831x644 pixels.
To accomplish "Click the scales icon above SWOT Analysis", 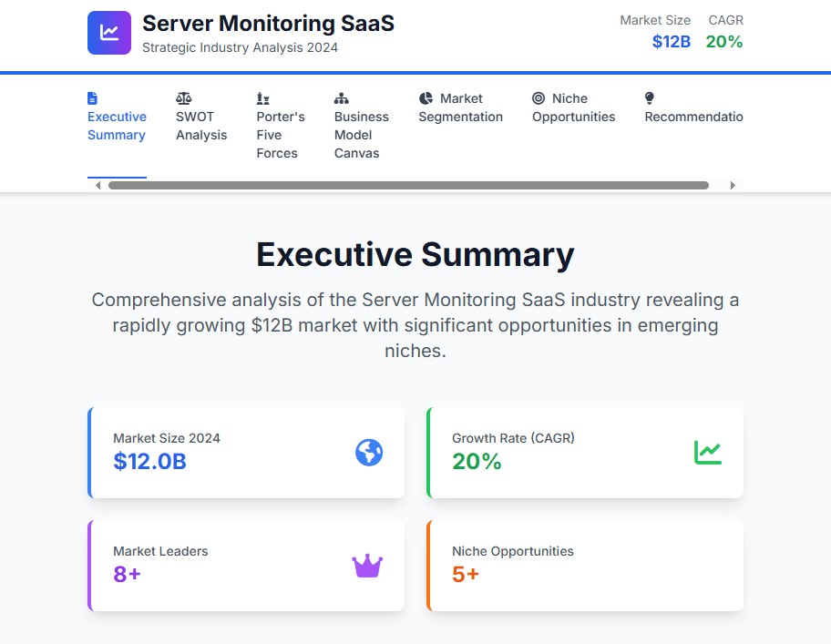I will tap(183, 98).
